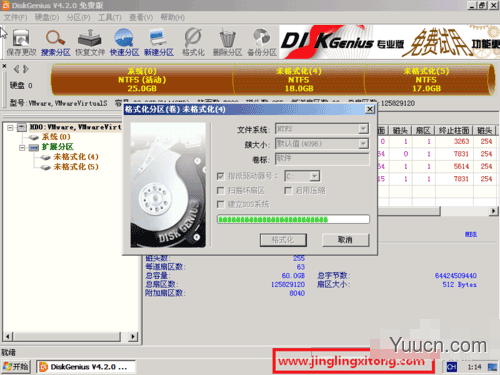500x375 pixels.
Task: Enable the 扫描坏扇区 (Scan bad sectors) checkbox
Action: 220,190
